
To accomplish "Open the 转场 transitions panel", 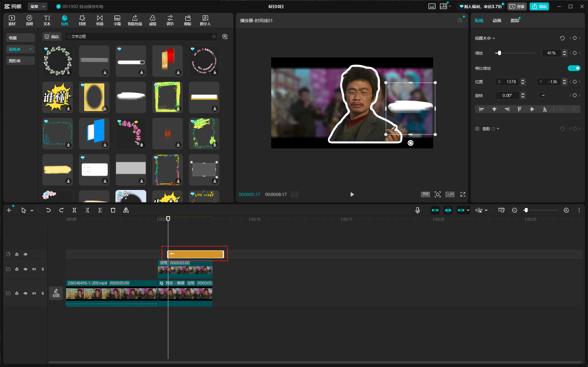I will tap(100, 20).
